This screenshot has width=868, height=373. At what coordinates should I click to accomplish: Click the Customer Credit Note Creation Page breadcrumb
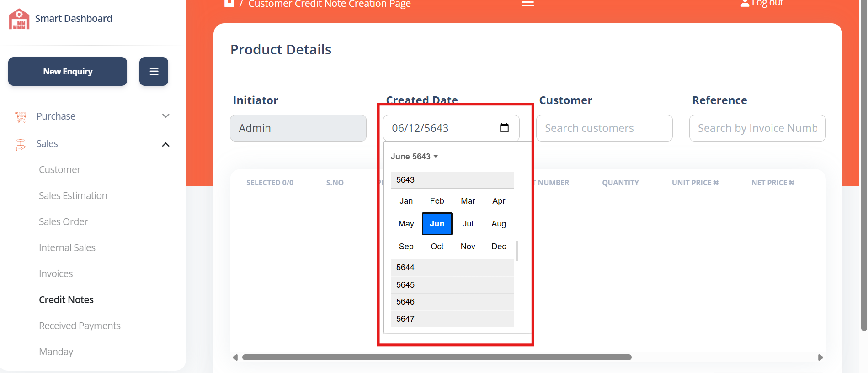click(330, 4)
